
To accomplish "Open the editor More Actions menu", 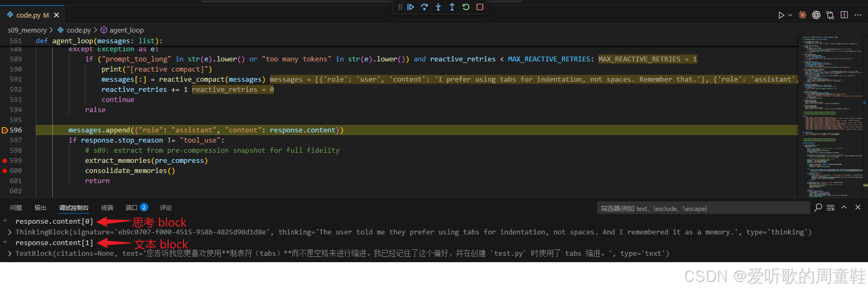I will point(858,15).
